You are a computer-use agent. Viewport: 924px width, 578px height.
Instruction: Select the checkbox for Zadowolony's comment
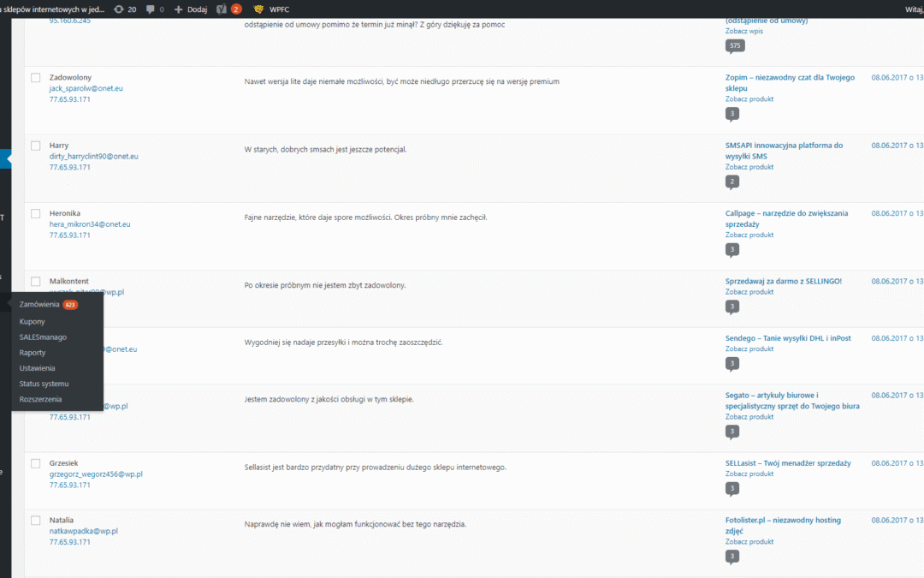tap(36, 78)
